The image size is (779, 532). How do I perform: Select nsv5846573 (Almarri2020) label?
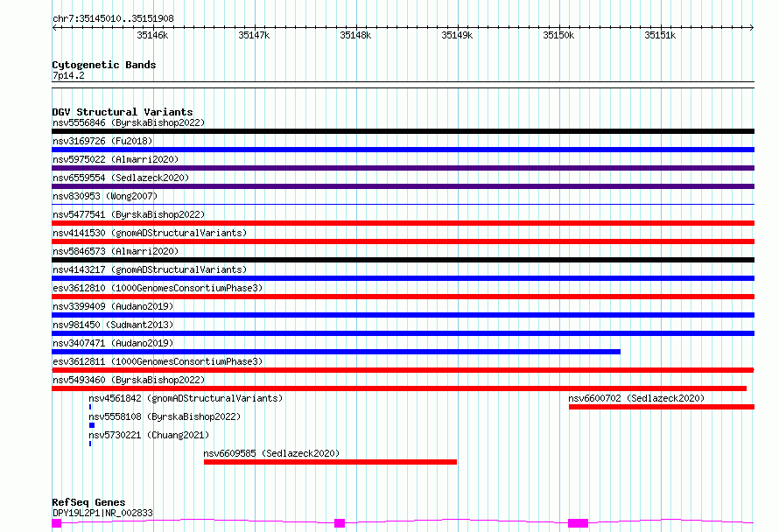pyautogui.click(x=116, y=251)
